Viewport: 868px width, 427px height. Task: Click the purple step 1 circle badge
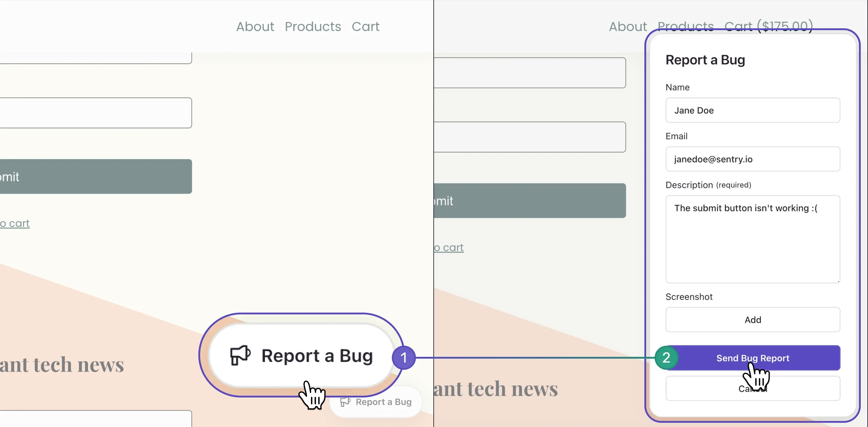click(x=404, y=358)
